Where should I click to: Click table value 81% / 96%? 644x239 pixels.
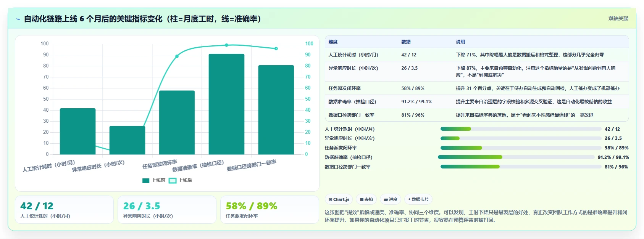click(x=413, y=115)
